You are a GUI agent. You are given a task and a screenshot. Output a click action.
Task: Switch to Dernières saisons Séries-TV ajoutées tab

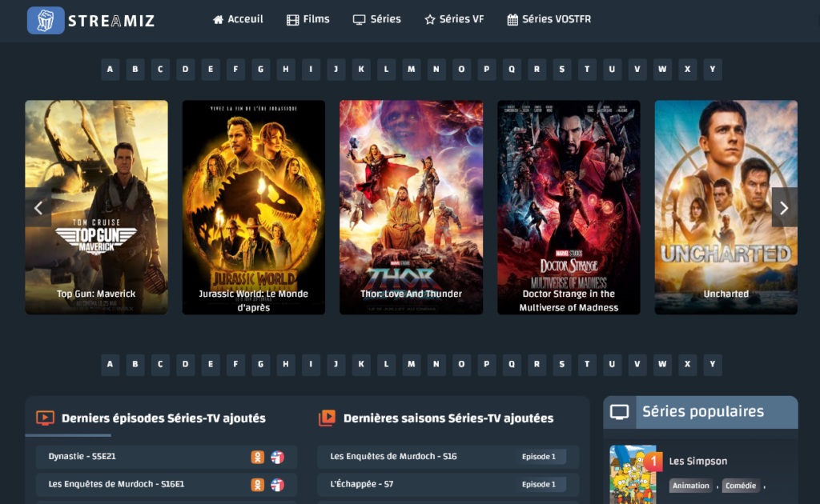coord(448,418)
